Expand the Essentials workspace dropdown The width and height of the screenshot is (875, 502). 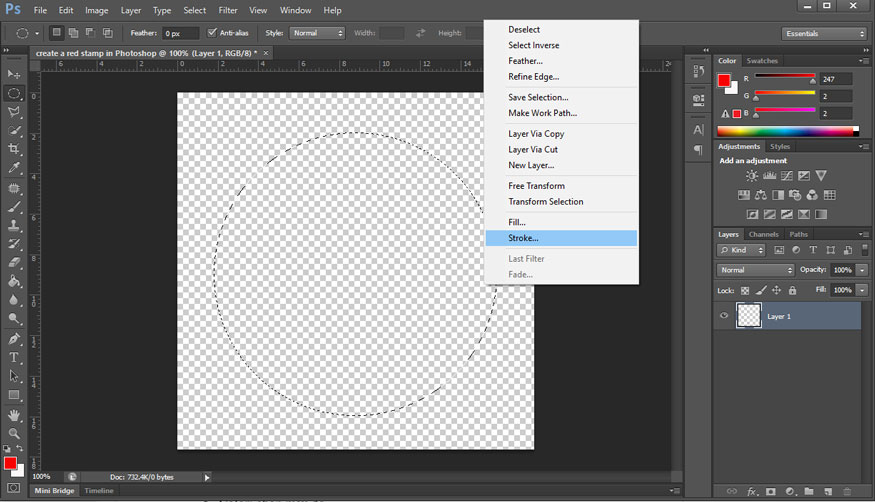[x=823, y=33]
